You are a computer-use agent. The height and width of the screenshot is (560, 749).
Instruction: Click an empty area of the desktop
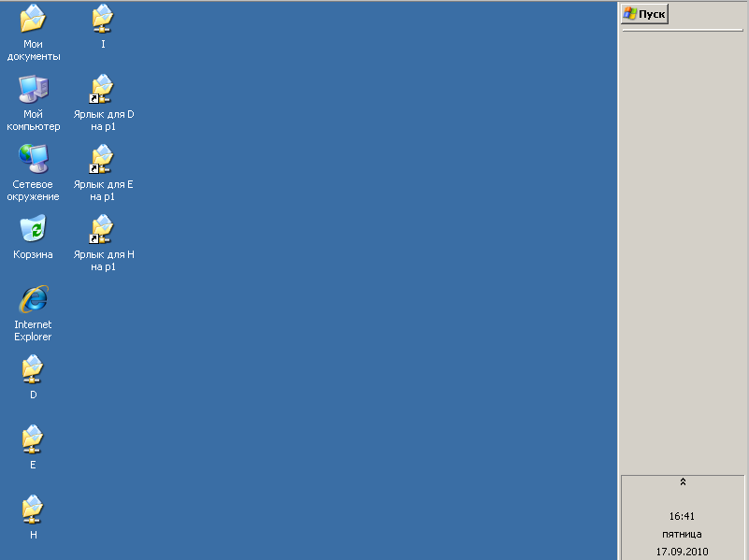[374, 280]
